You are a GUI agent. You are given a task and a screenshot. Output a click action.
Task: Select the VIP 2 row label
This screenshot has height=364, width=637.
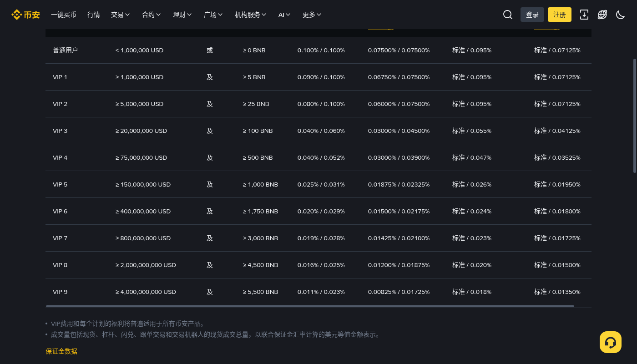[60, 104]
